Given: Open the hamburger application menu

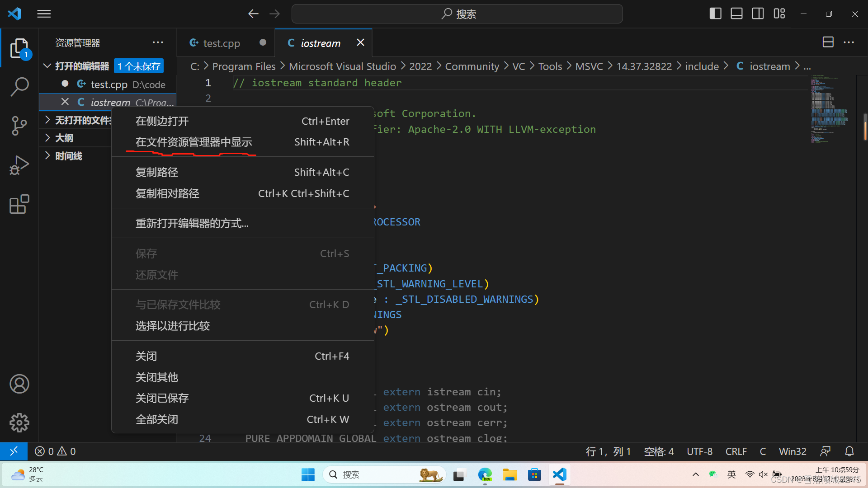Looking at the screenshot, I should (44, 14).
